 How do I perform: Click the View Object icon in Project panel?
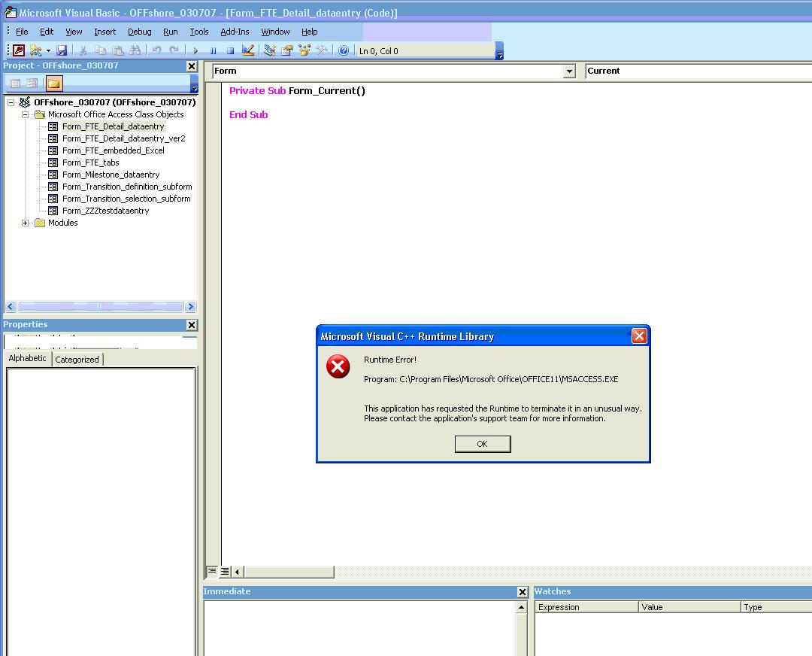pyautogui.click(x=32, y=83)
